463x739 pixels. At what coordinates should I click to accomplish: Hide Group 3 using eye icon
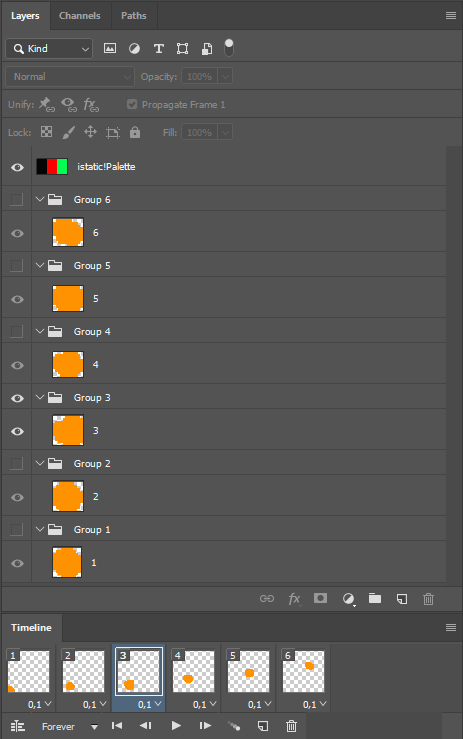[x=17, y=398]
